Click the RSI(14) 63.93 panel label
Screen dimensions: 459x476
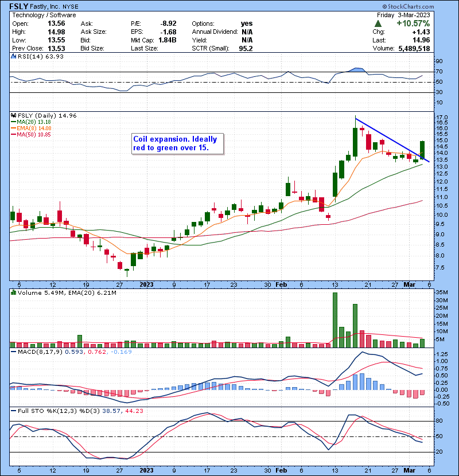40,56
